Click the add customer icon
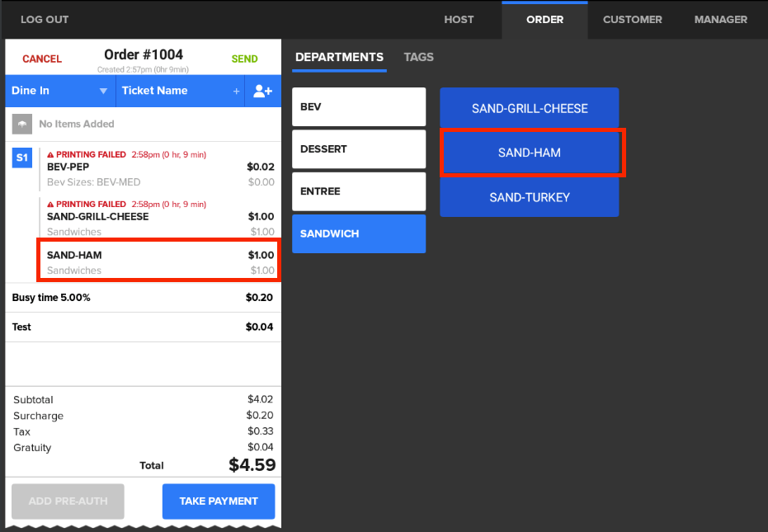This screenshot has height=532, width=768. (x=263, y=91)
